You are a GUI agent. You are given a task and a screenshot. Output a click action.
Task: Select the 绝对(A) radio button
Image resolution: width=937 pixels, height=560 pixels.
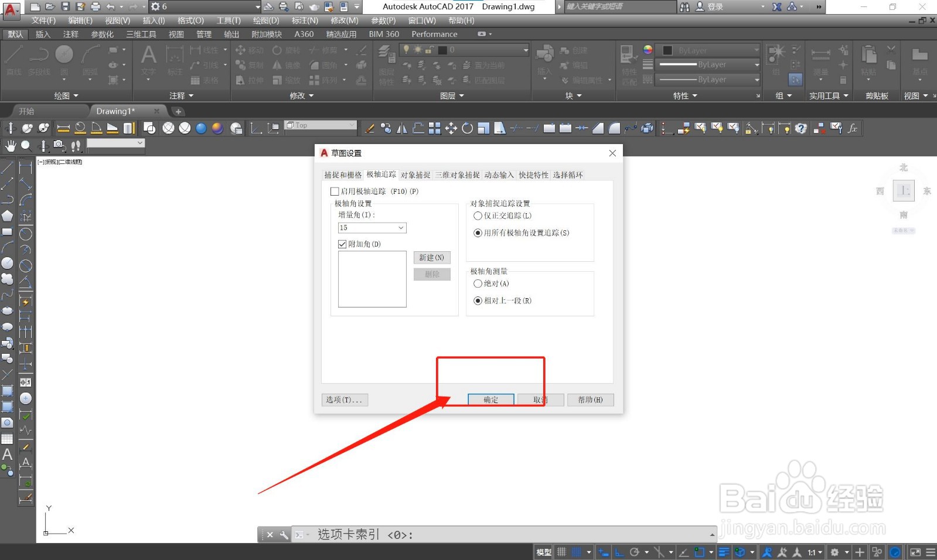478,284
